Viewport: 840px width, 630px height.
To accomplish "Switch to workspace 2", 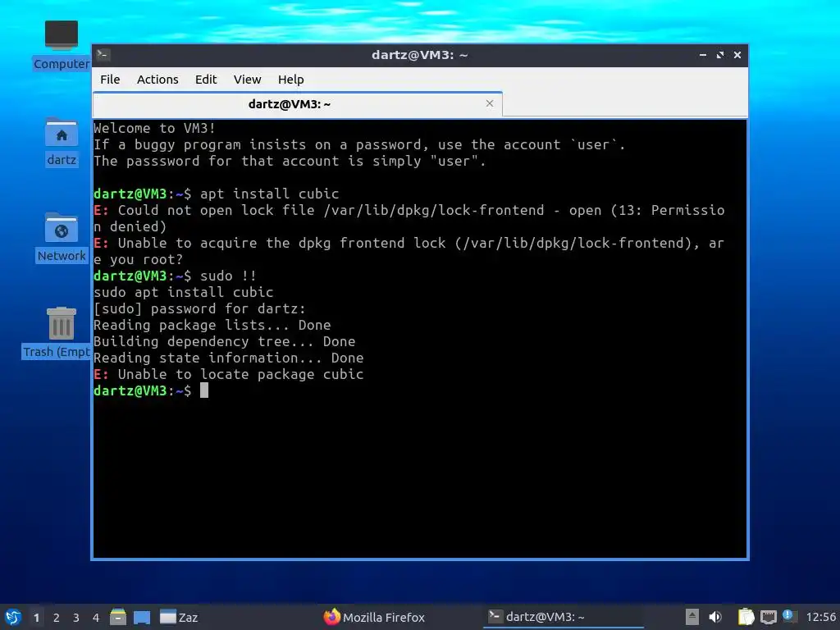I will (x=57, y=618).
